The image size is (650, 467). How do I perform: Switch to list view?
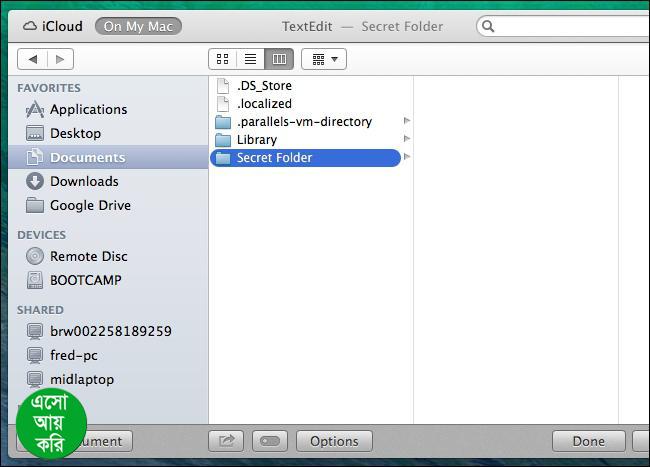coord(250,59)
